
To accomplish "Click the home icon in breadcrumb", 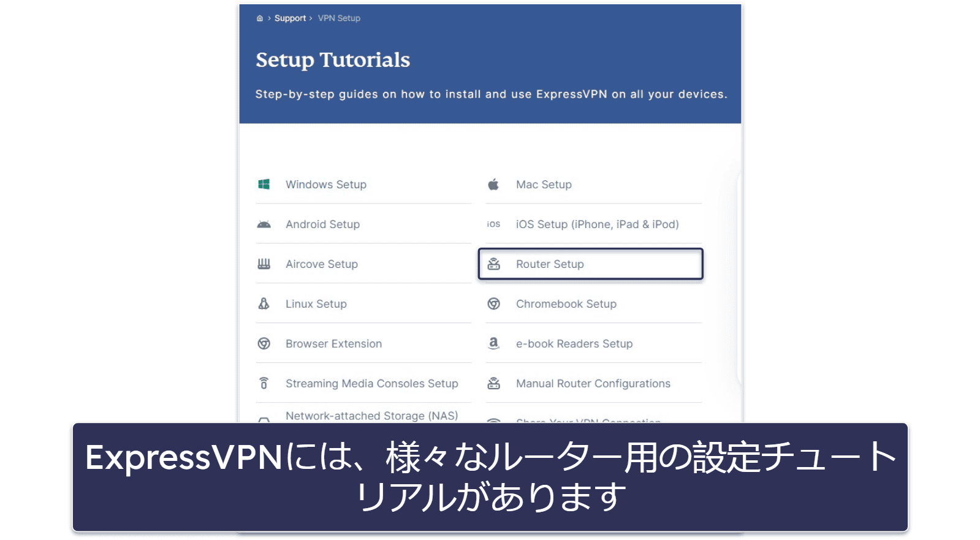I will [260, 18].
